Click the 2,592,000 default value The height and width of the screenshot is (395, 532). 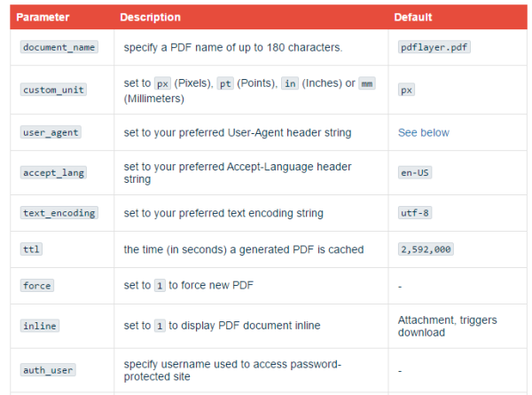click(x=426, y=249)
